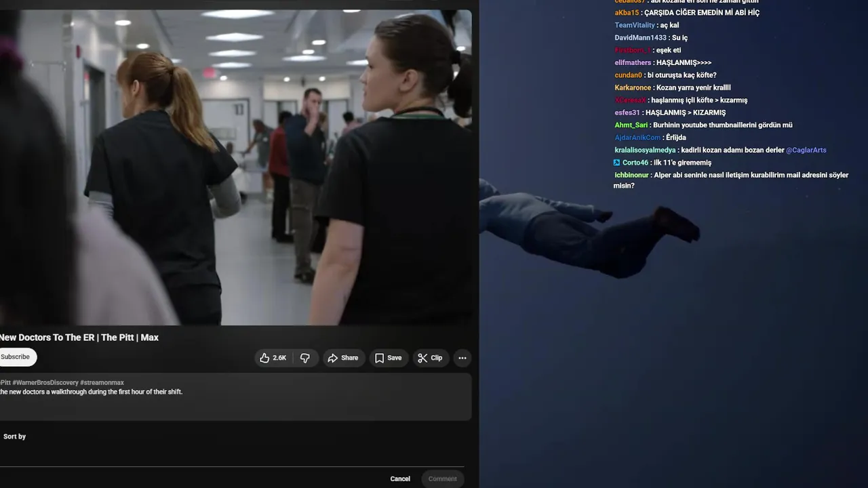Click the message 'Kozan yarra yenir kralllI'
The image size is (868, 488).
point(694,88)
